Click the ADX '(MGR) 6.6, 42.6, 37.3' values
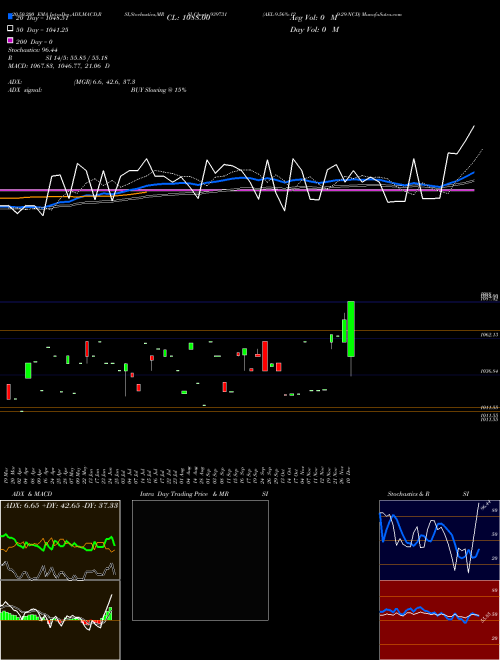Screen dimensions: 500x660 point(104,82)
